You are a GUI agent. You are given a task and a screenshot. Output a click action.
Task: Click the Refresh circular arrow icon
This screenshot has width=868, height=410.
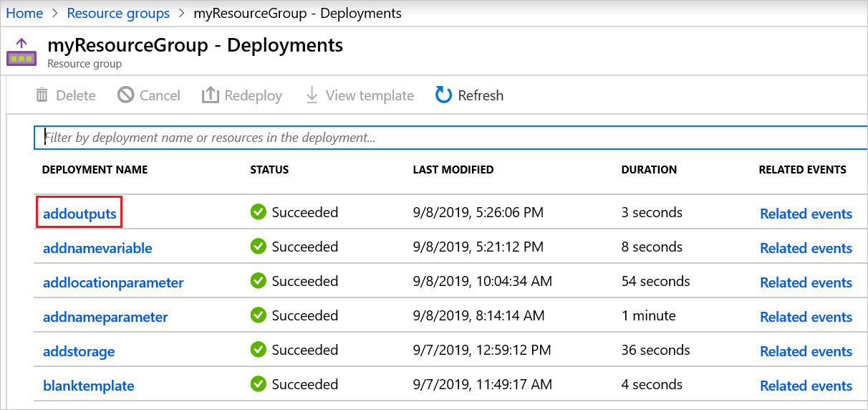point(444,95)
